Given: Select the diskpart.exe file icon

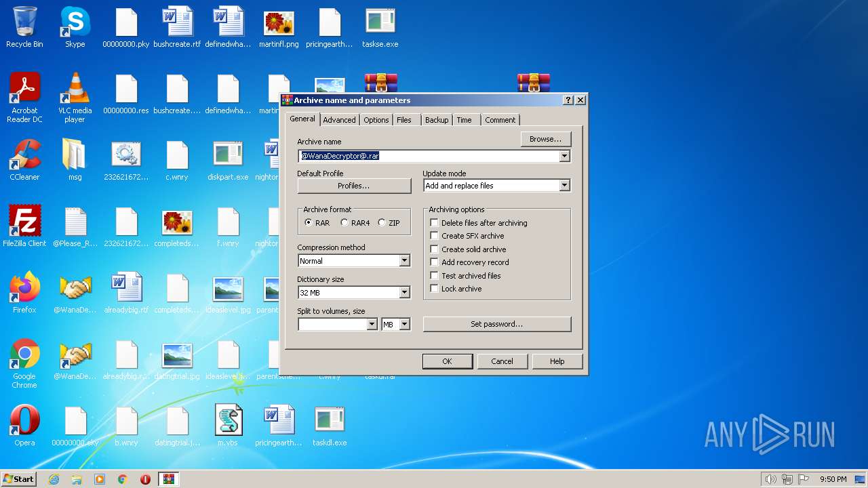Looking at the screenshot, I should (228, 161).
